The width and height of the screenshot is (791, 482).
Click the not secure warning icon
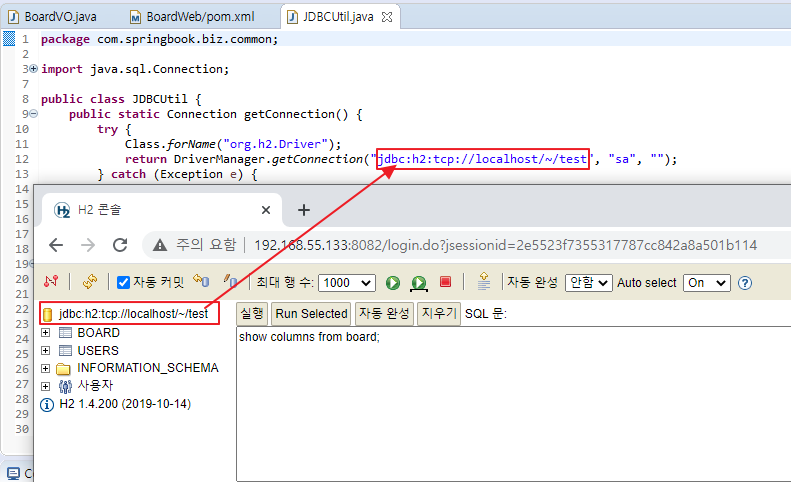[x=160, y=245]
